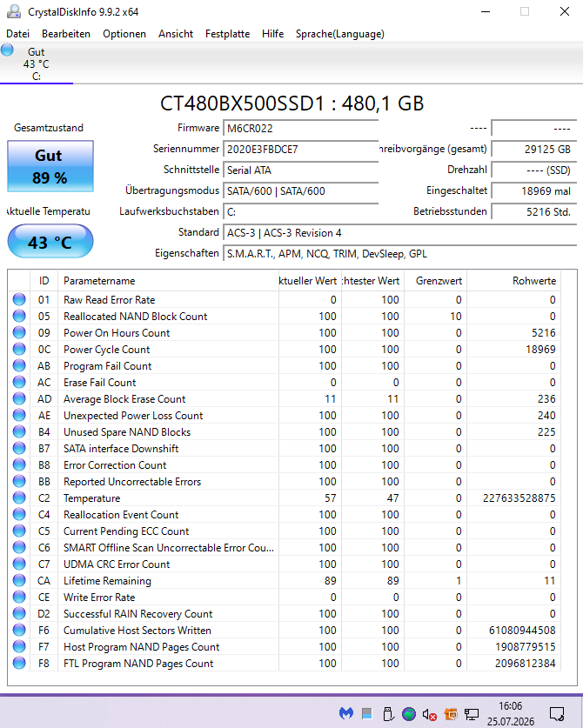The width and height of the screenshot is (583, 728).
Task: Click the status icon for Error Correction Count
Action: pyautogui.click(x=19, y=464)
